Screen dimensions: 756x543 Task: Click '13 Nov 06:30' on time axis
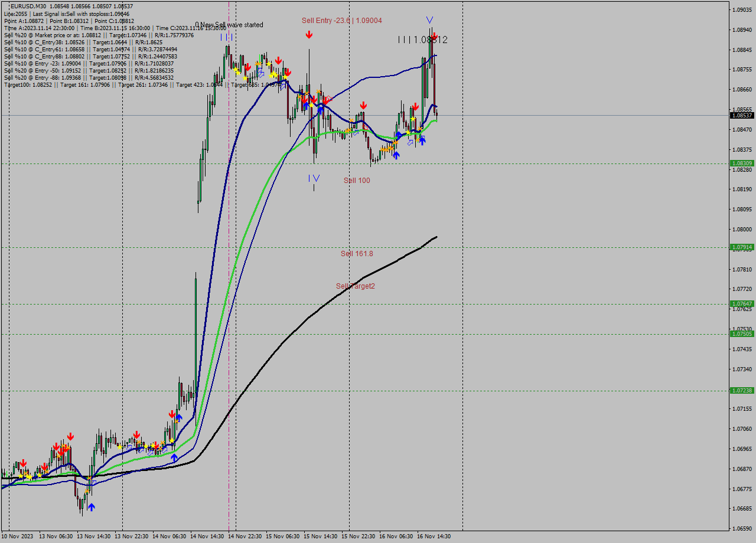(x=56, y=537)
